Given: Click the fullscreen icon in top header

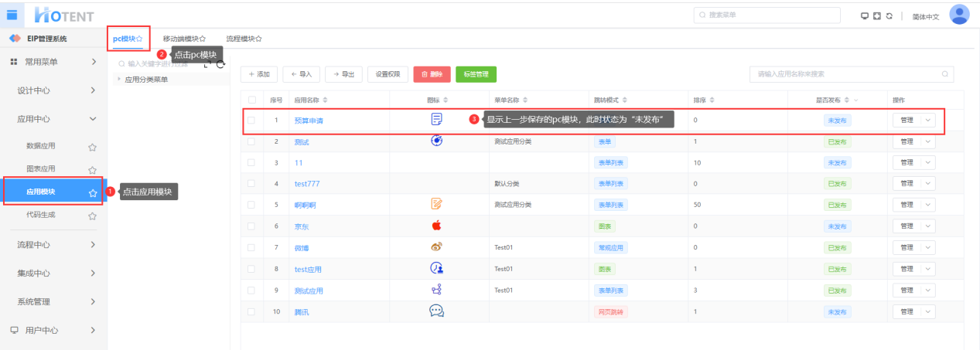Looking at the screenshot, I should point(877,15).
